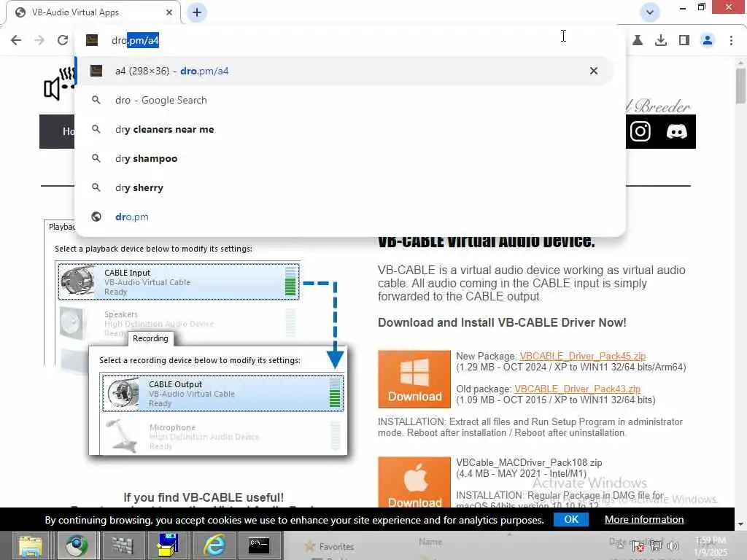This screenshot has height=560, width=747.
Task: Go back with browser back arrow
Action: 16,40
